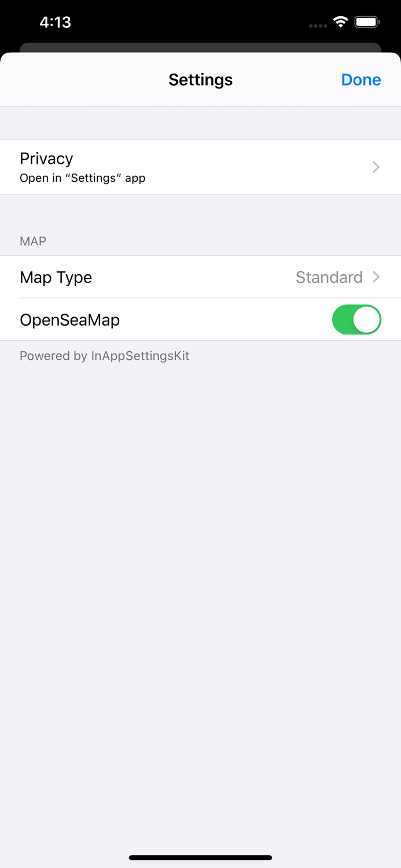Click the chevron next to Standard map type

click(x=376, y=277)
